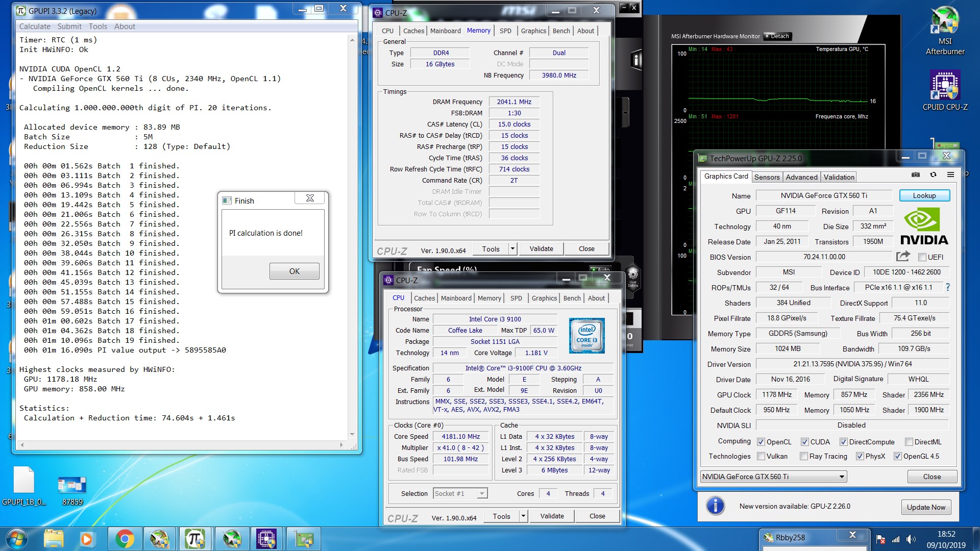This screenshot has width=980, height=551.
Task: Click the info icon in GPU-Z update bar
Action: click(716, 506)
